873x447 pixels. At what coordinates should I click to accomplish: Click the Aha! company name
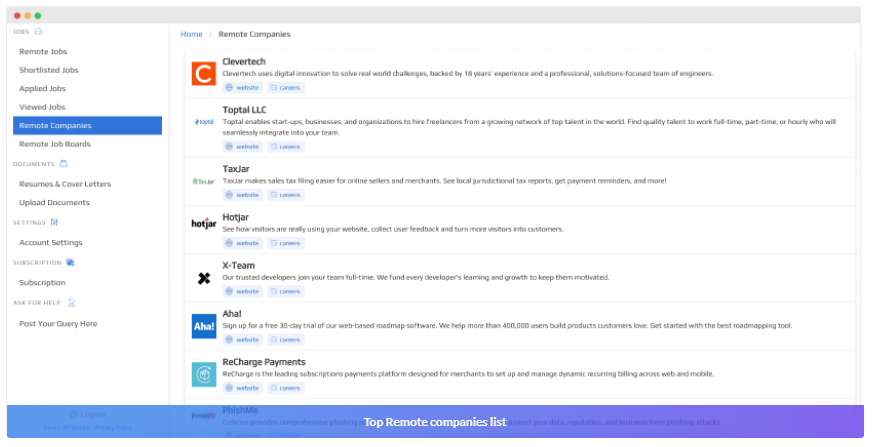[232, 313]
